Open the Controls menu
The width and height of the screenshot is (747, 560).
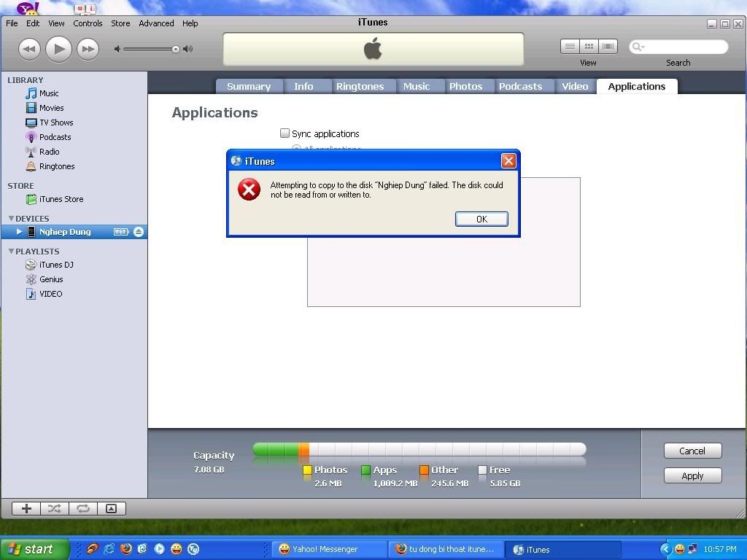click(88, 23)
